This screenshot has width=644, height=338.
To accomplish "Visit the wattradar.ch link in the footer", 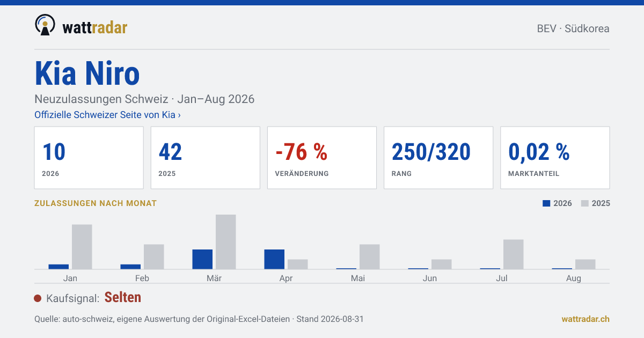I will click(x=586, y=319).
